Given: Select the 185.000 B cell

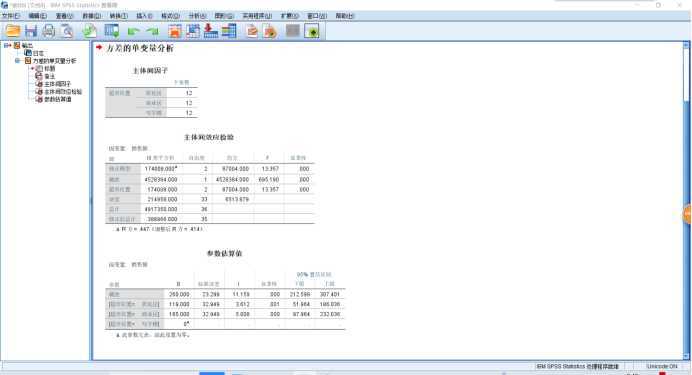Looking at the screenshot, I should (179, 314).
